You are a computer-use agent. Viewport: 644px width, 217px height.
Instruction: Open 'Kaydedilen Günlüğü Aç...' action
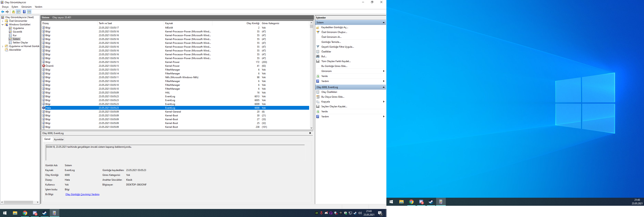coord(334,28)
